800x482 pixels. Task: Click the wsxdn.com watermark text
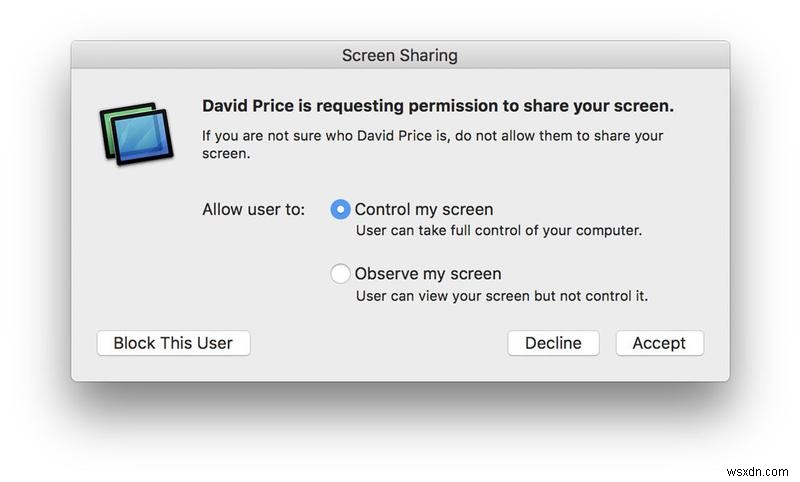coord(757,472)
